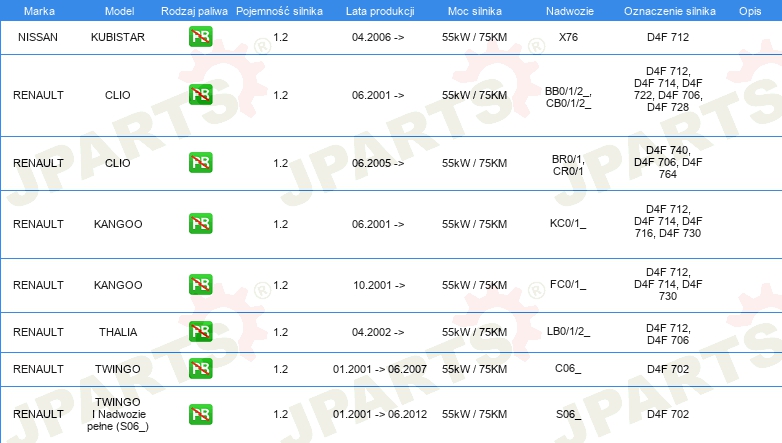Click the fuel icon in the Twingo C06_ row
The width and height of the screenshot is (782, 443).
[x=200, y=369]
